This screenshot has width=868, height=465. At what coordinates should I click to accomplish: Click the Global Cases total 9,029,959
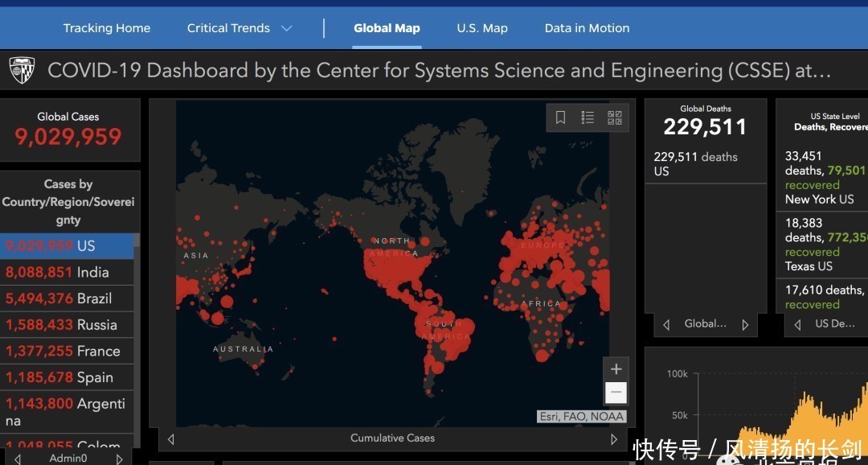click(68, 136)
